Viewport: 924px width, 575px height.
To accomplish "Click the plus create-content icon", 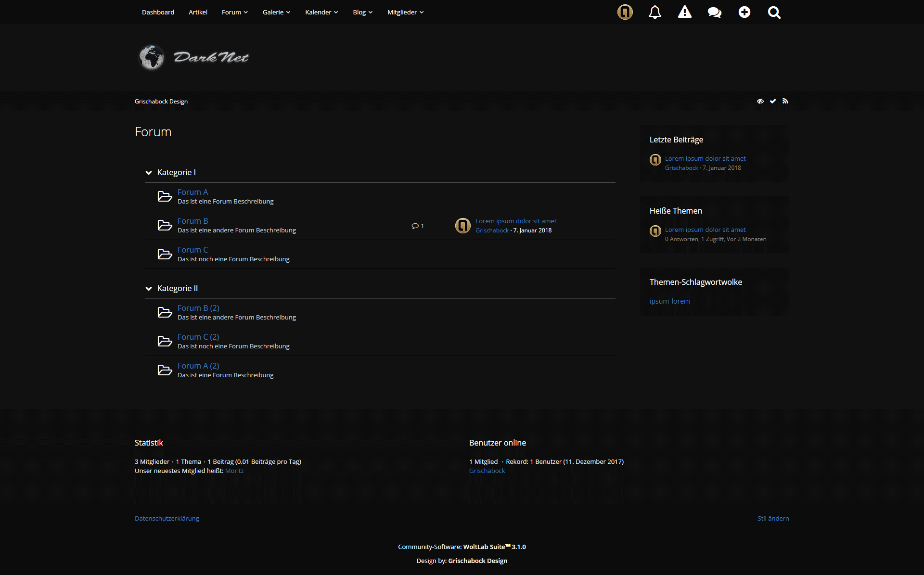I will 744,12.
